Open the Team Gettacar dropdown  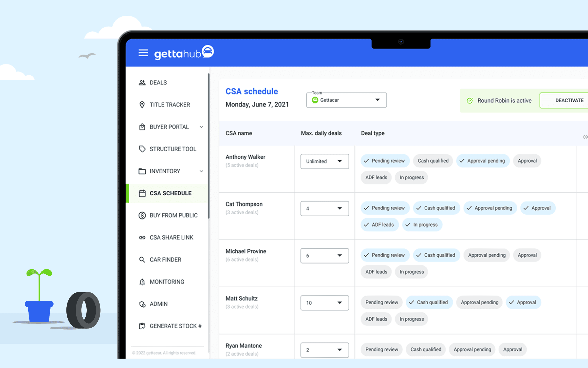[346, 100]
